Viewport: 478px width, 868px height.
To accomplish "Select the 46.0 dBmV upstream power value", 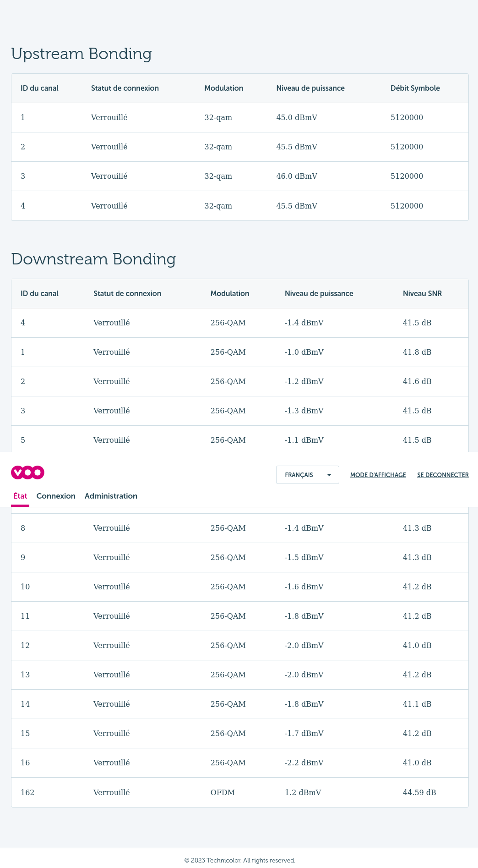I will pyautogui.click(x=297, y=176).
